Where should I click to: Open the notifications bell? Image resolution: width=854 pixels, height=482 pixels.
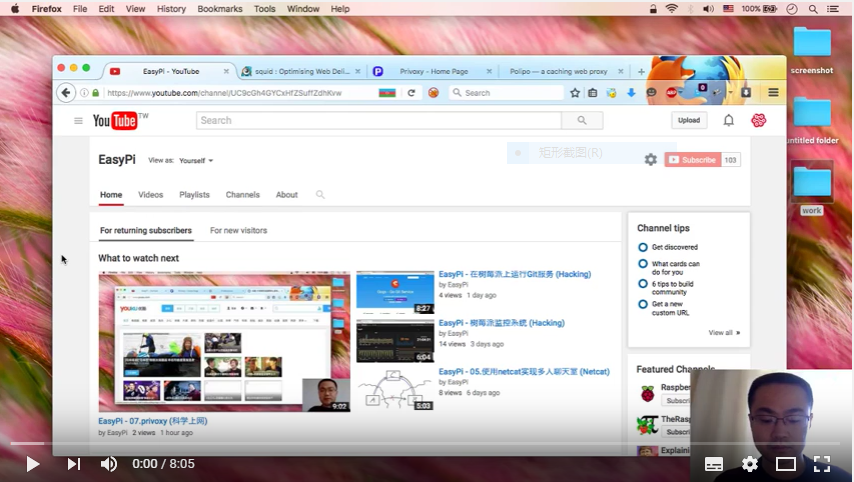pos(728,120)
